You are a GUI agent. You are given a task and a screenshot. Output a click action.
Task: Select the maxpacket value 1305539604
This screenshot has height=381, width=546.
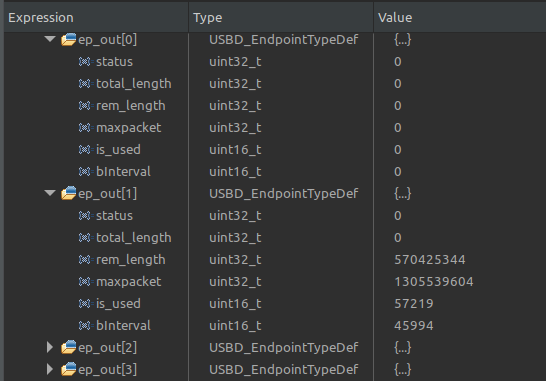tap(434, 281)
